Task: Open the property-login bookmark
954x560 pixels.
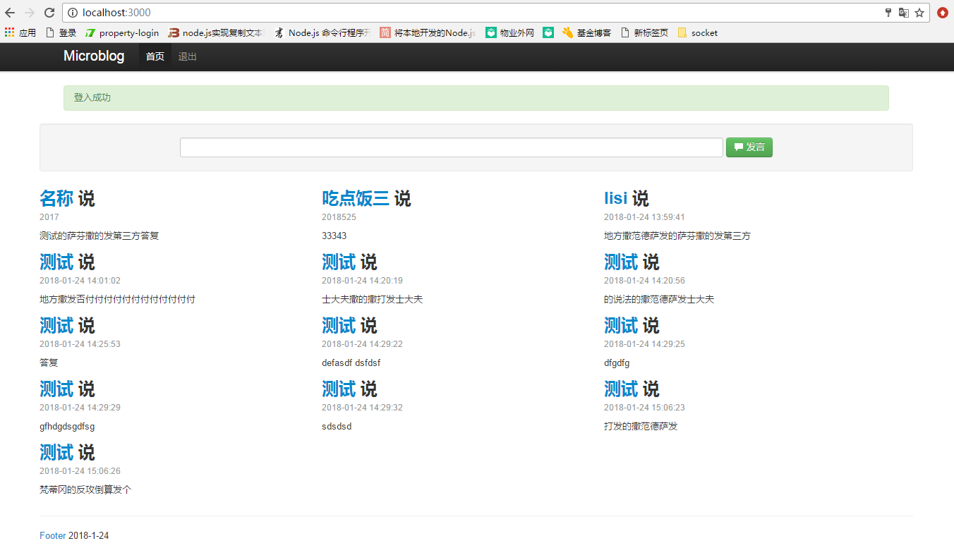Action: coord(122,32)
